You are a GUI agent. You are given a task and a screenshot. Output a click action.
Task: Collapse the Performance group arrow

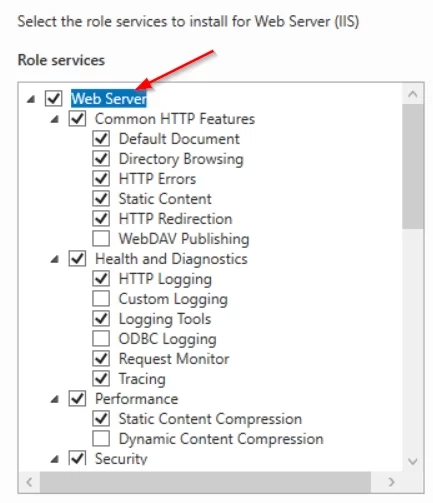coord(55,399)
